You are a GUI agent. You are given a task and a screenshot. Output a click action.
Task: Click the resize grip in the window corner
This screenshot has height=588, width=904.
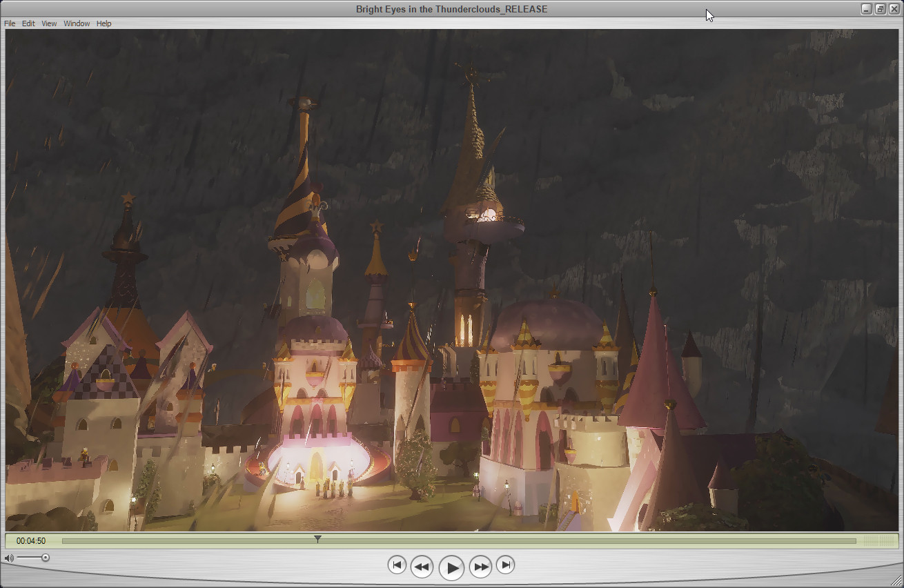896,580
